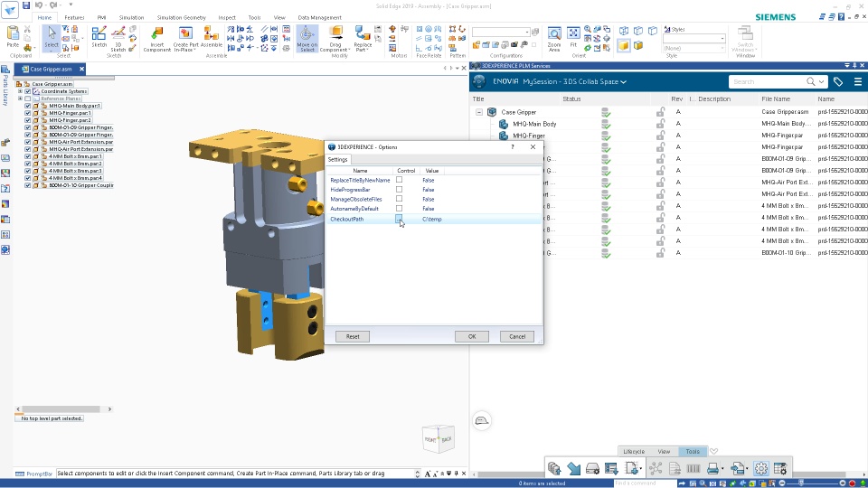Toggle ReplaceTitleByNewName checkbox

click(x=399, y=180)
